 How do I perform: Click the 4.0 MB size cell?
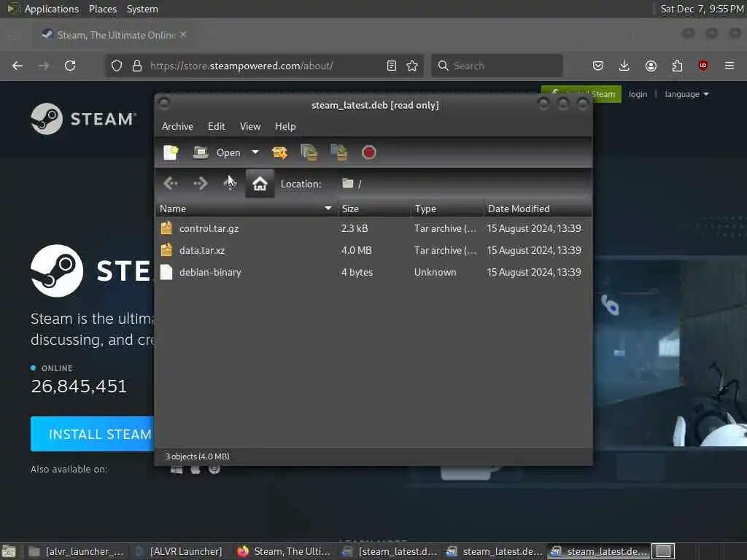point(356,251)
